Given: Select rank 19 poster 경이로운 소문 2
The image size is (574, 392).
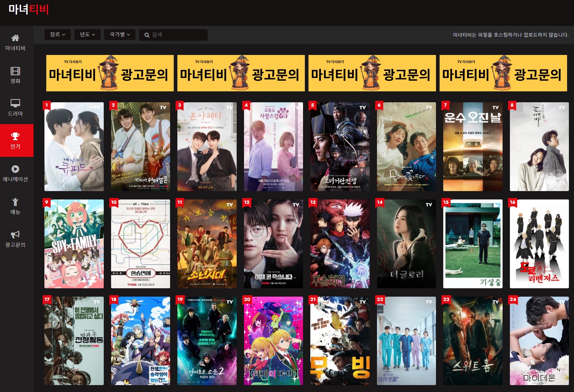Looking at the screenshot, I should [207, 341].
